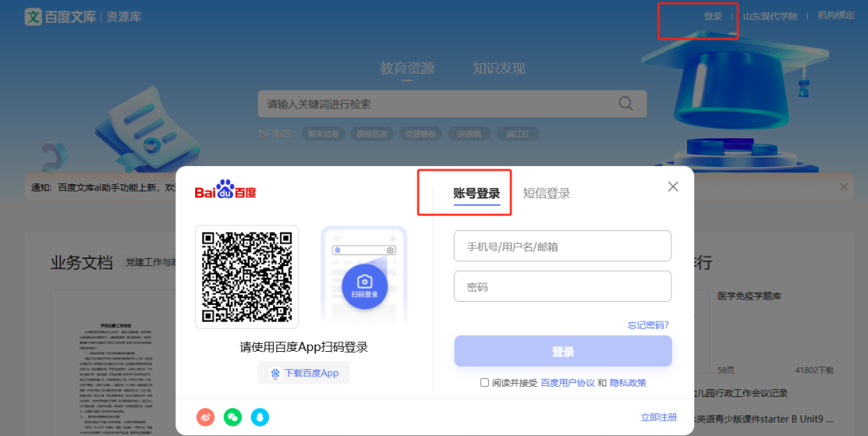Select the 满江红 hot tag
The image size is (868, 436).
coord(517,134)
